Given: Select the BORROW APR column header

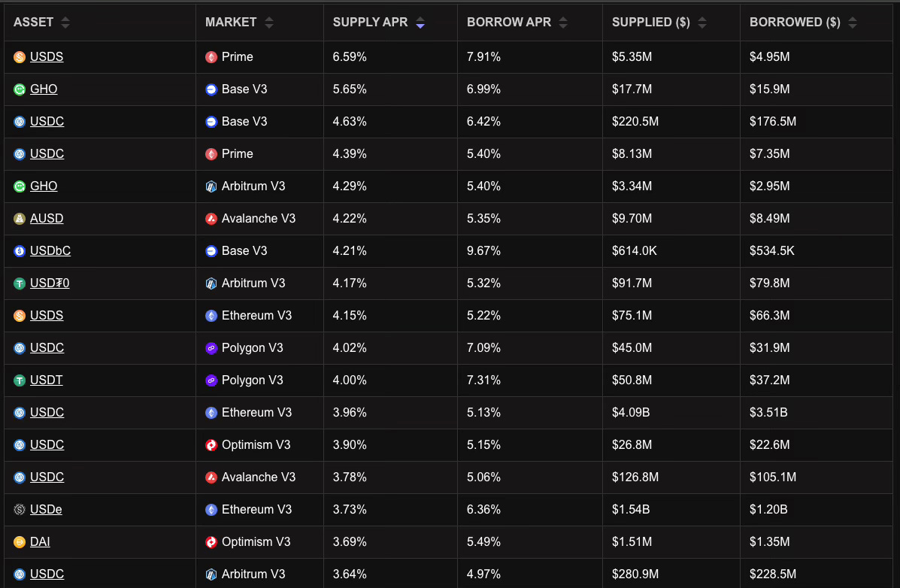Looking at the screenshot, I should [508, 22].
